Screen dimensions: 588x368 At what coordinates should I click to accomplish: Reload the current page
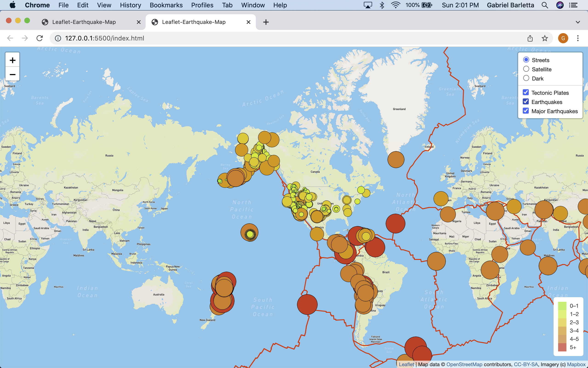click(x=40, y=38)
